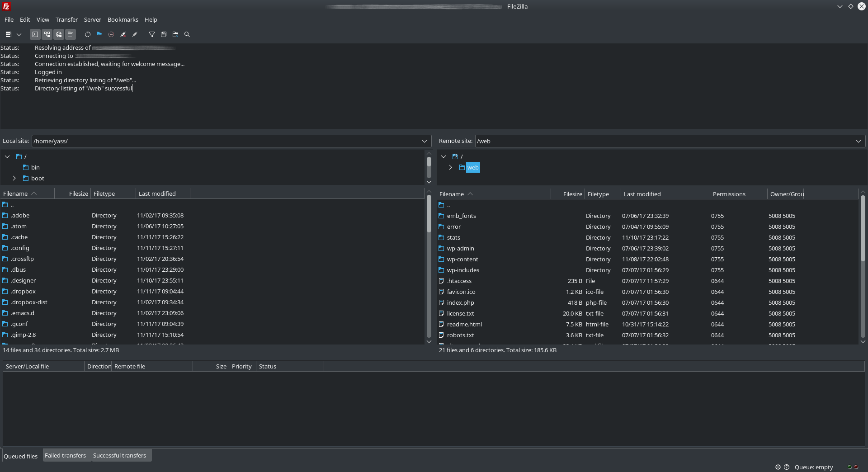Cancel current operation icon
This screenshot has height=472, width=868.
click(x=111, y=34)
